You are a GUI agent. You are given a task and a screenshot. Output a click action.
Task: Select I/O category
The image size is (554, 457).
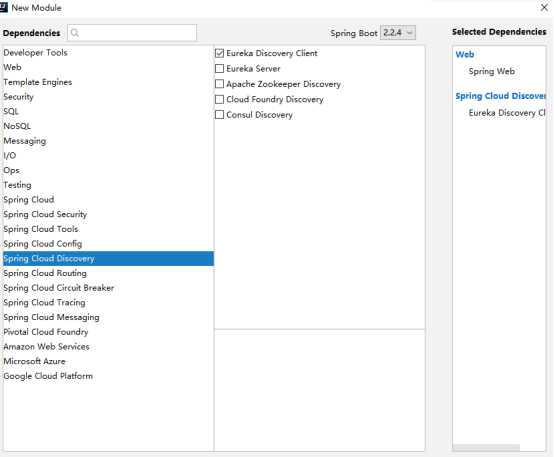coord(108,156)
